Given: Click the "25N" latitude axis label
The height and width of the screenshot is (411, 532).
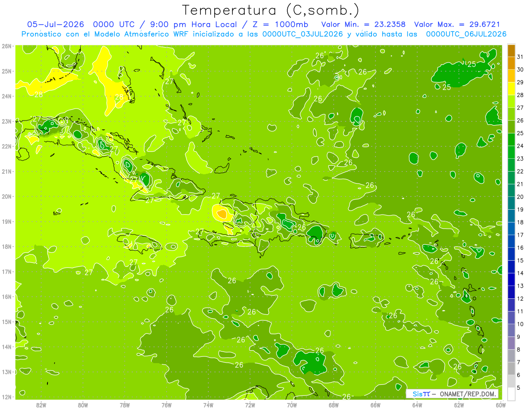Looking at the screenshot, I should pos(7,71).
